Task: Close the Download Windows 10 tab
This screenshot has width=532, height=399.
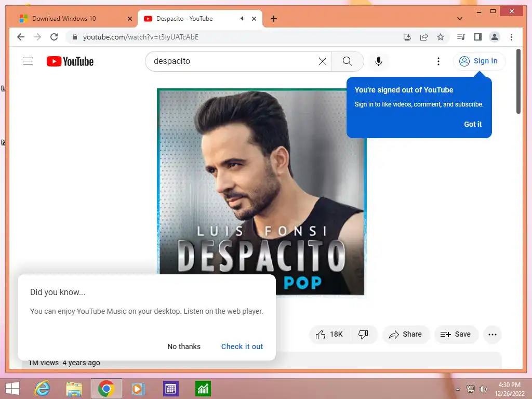Action: [x=129, y=19]
